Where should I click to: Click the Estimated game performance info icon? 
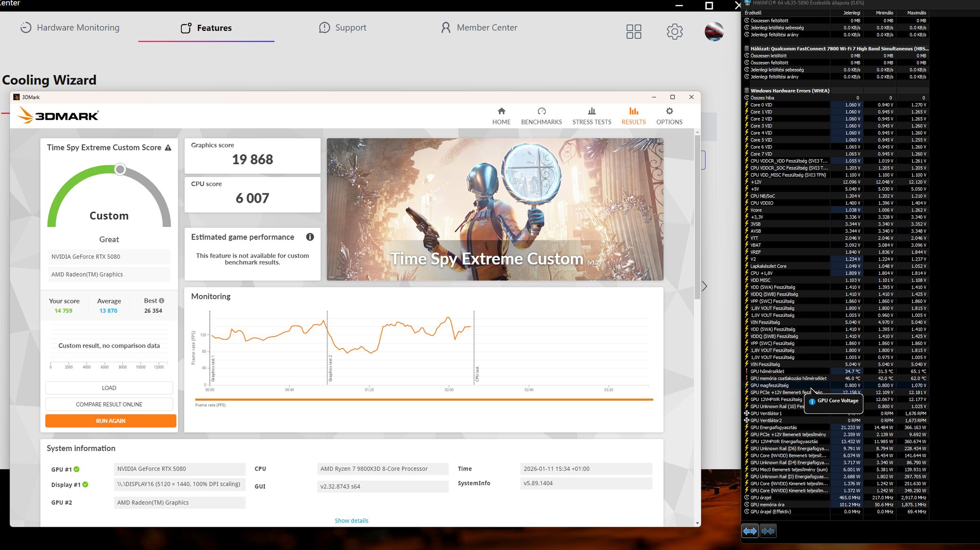310,237
